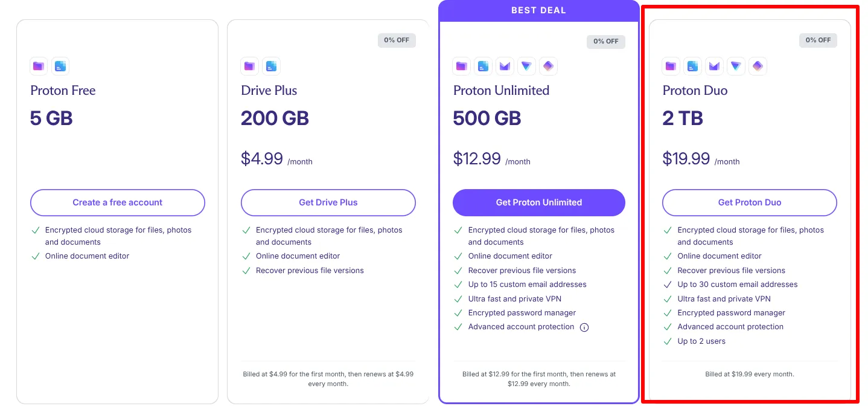Click the Create a free account button

tap(117, 202)
